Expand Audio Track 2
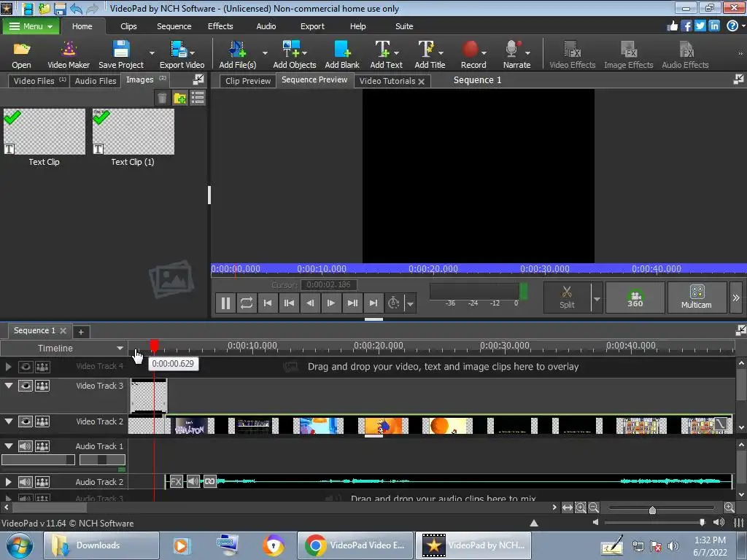Viewport: 747px width, 560px height. coord(9,482)
